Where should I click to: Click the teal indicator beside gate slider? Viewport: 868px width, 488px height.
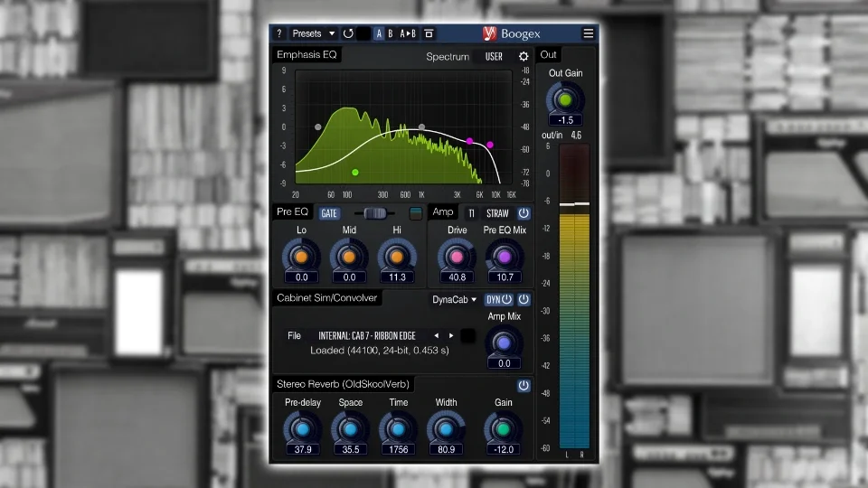point(416,213)
